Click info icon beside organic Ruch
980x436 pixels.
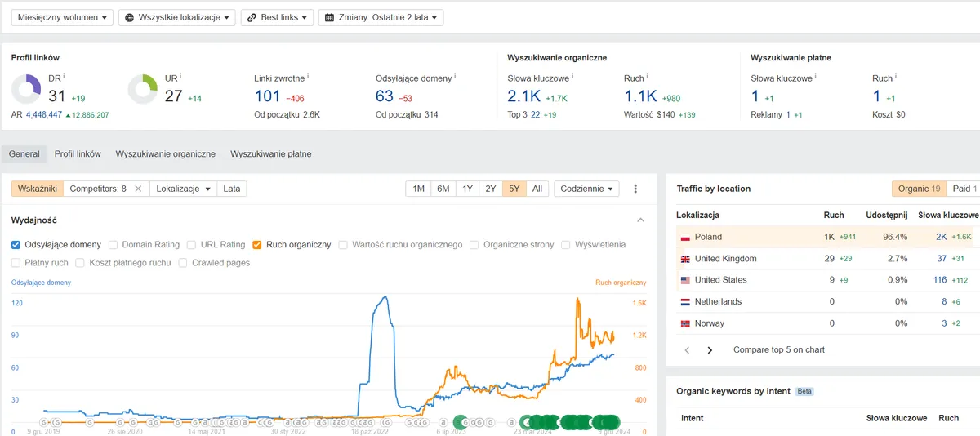[648, 77]
